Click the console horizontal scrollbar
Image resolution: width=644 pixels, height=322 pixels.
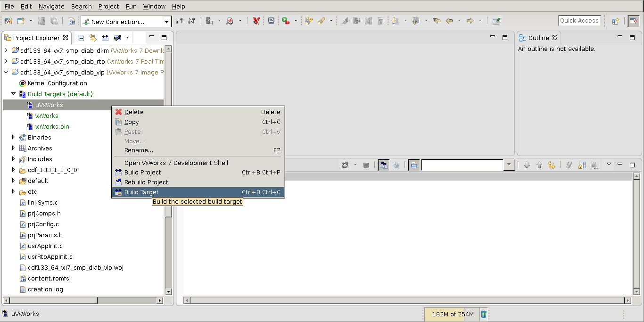pos(408,300)
